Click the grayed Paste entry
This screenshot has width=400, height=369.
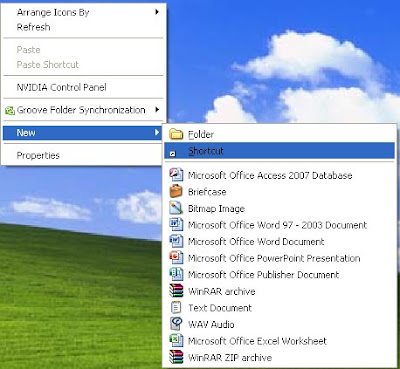tap(83, 50)
